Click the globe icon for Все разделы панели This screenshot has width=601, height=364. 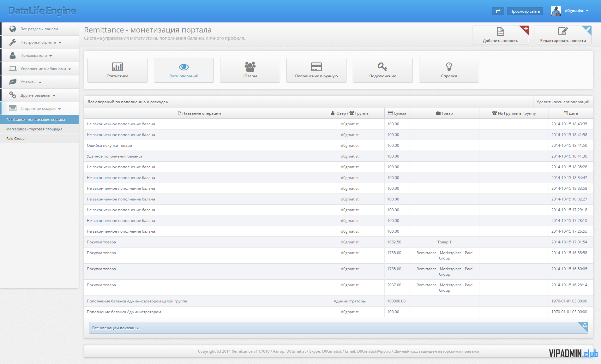(13, 29)
